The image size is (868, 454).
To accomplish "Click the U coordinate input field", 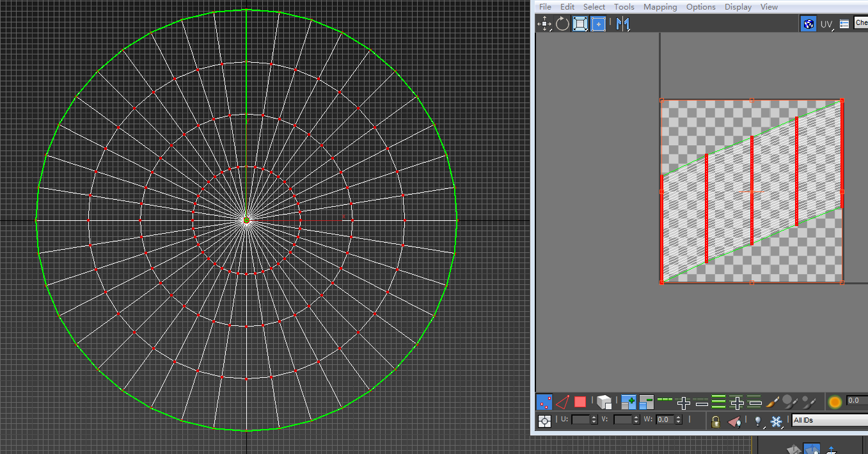I will click(x=580, y=419).
